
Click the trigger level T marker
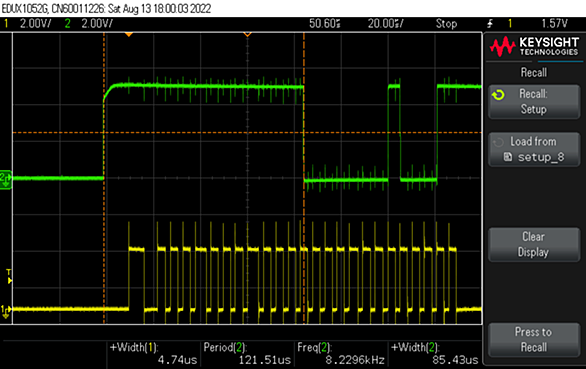[9, 276]
